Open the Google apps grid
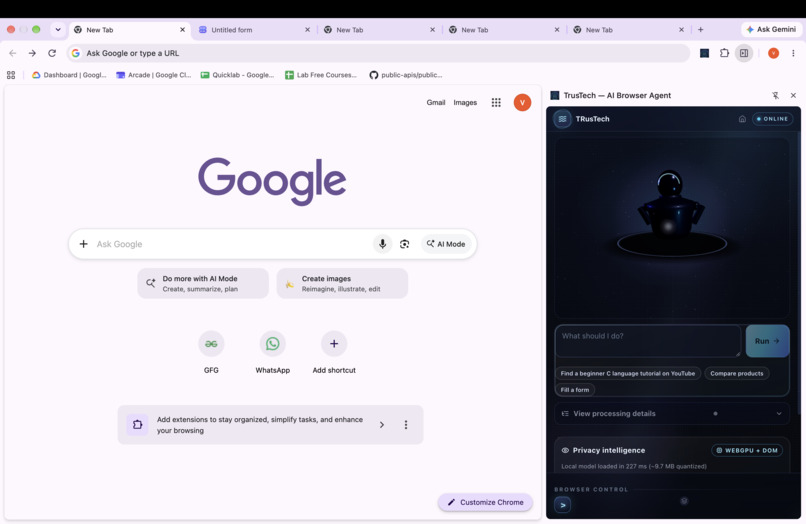 click(x=496, y=102)
